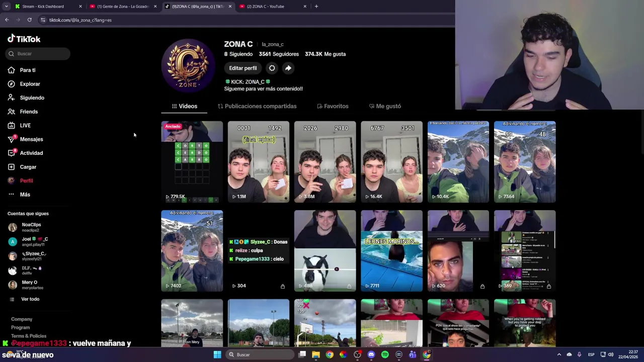Viewport: 644px width, 362px height.
Task: Open the LEONES MARINOS video
Action: 391,251
